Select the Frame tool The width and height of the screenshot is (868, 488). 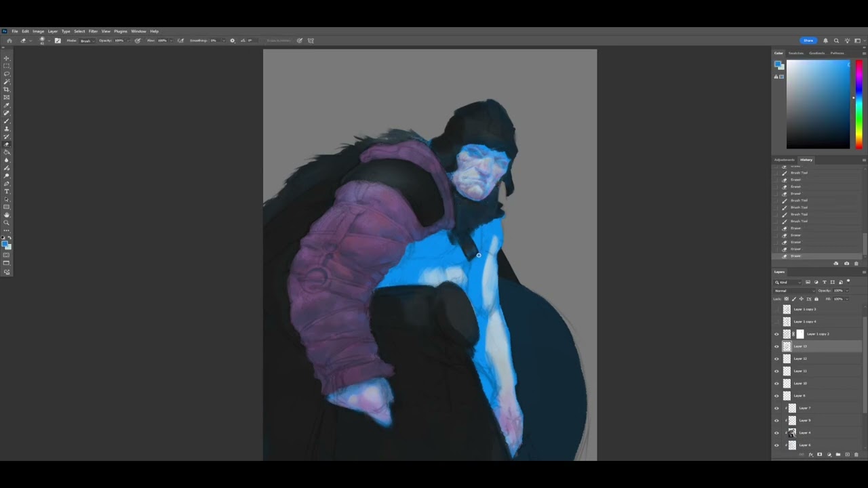click(x=7, y=97)
